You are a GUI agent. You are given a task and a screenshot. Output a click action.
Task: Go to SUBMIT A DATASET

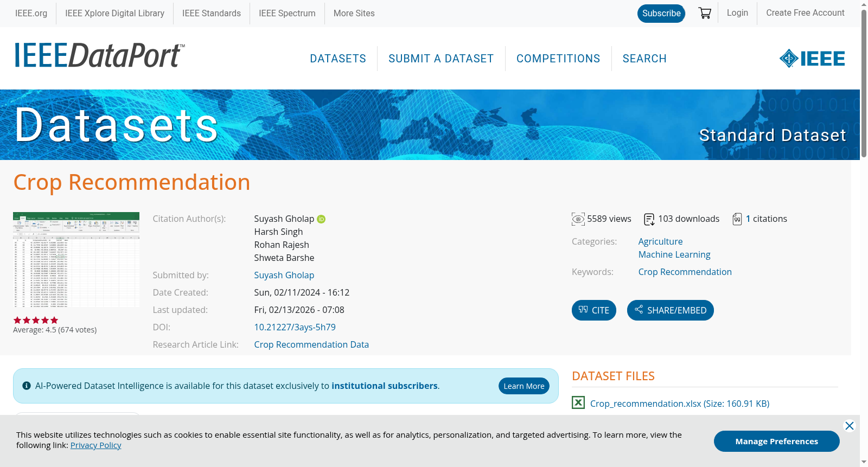[x=441, y=59]
